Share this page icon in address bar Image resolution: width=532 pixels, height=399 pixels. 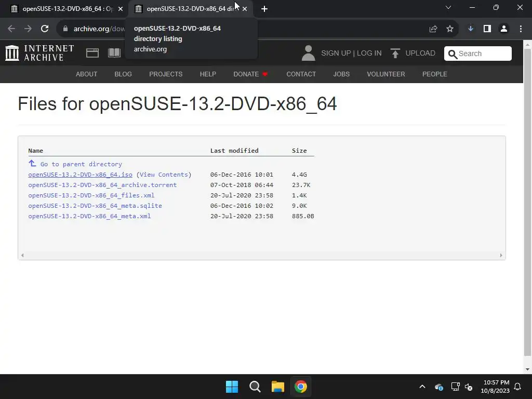point(433,29)
